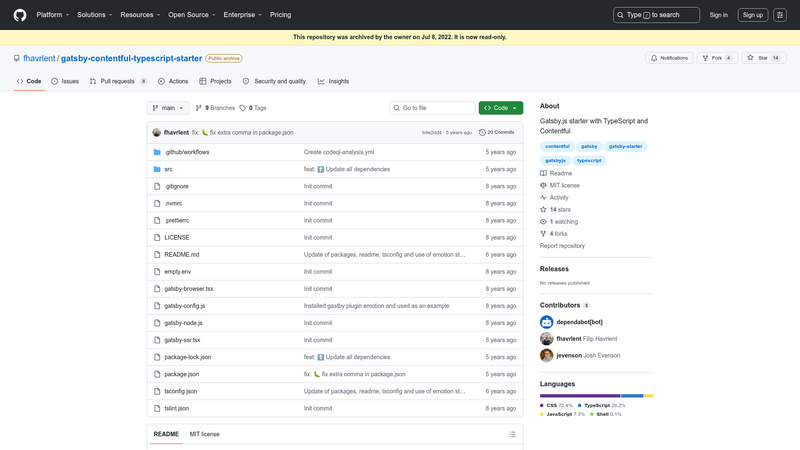Click the gatsby-starter topic tag

pos(626,146)
